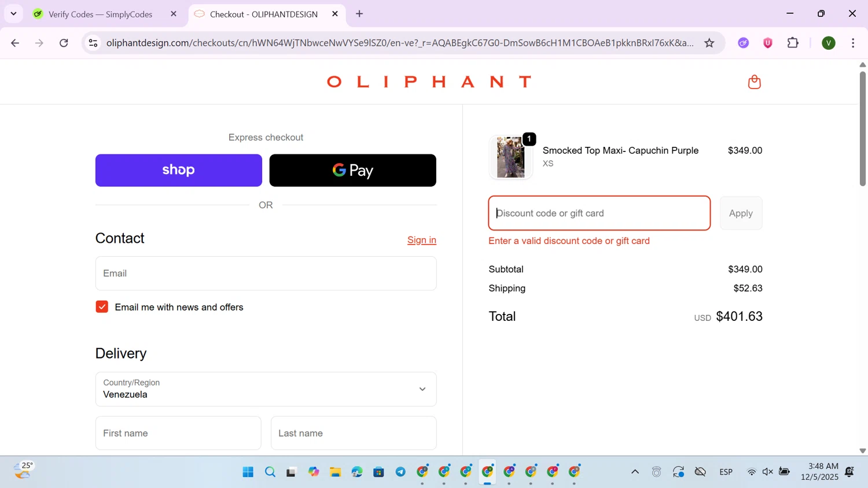Image resolution: width=868 pixels, height=488 pixels.
Task: Open the notification bell in tray
Action: [849, 472]
